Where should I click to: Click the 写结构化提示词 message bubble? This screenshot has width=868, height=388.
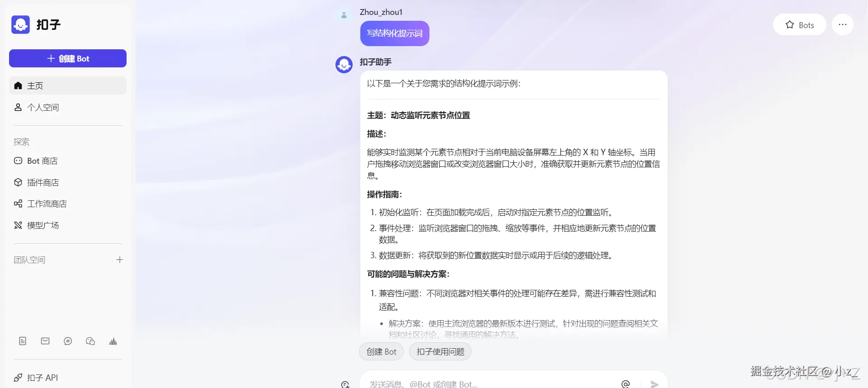pos(395,33)
